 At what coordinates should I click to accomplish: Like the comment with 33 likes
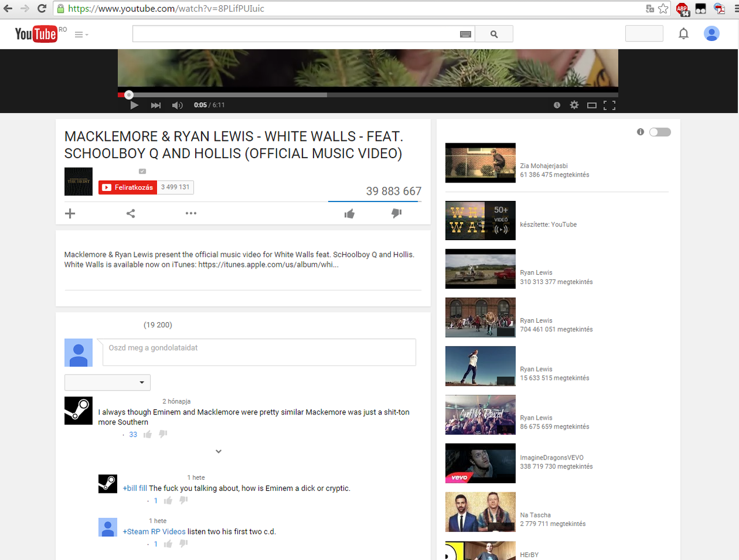pos(148,434)
